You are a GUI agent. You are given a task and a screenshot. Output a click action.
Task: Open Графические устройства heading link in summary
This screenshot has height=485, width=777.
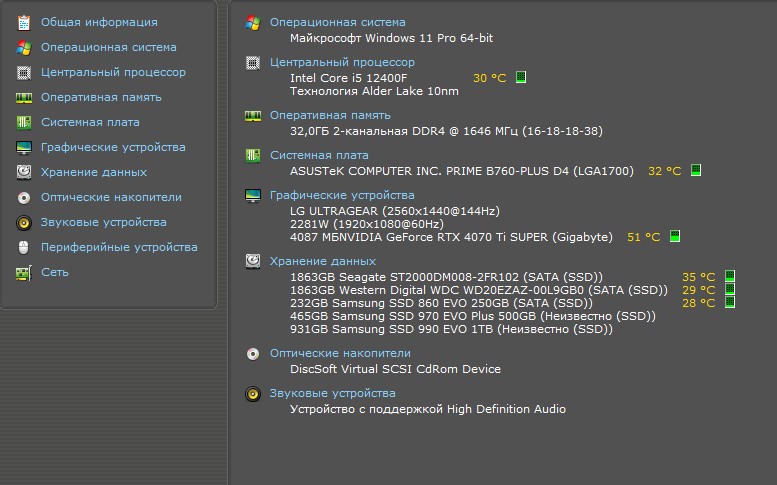coord(342,195)
